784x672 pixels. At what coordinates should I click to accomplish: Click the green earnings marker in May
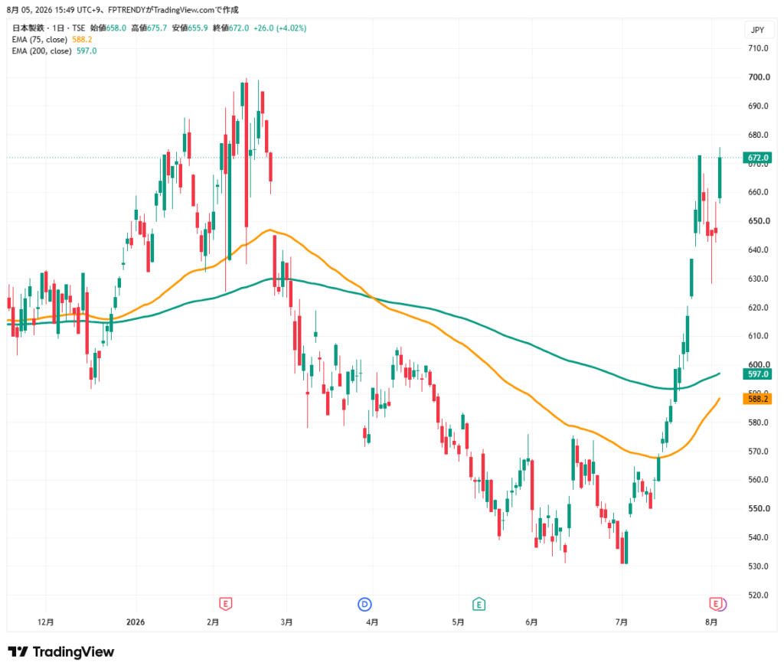click(479, 604)
